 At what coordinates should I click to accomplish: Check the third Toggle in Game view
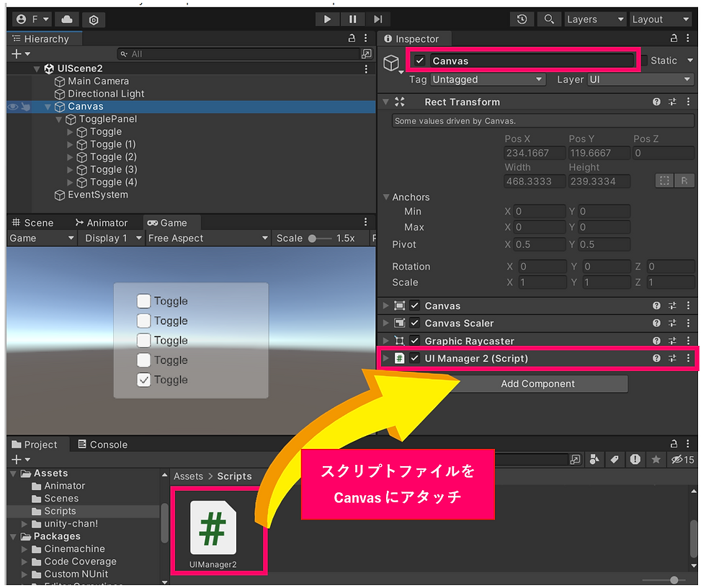pos(143,340)
